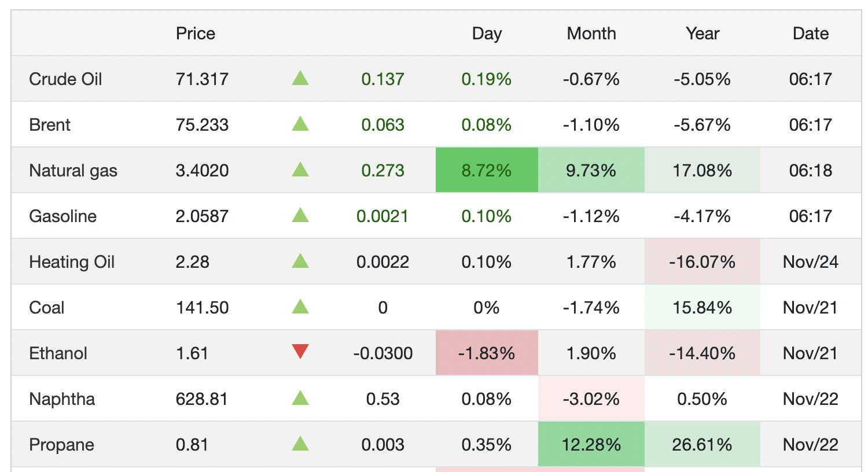The height and width of the screenshot is (472, 868).
Task: Select Natural gas price 3.4020
Action: click(x=202, y=171)
